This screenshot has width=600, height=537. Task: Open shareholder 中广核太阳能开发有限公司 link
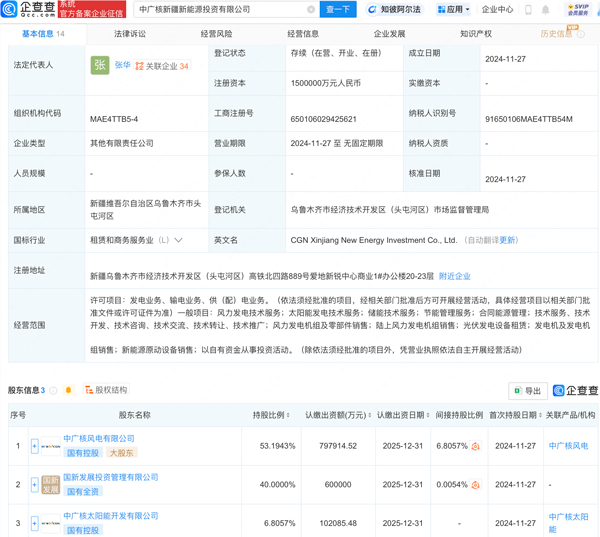pos(111,516)
